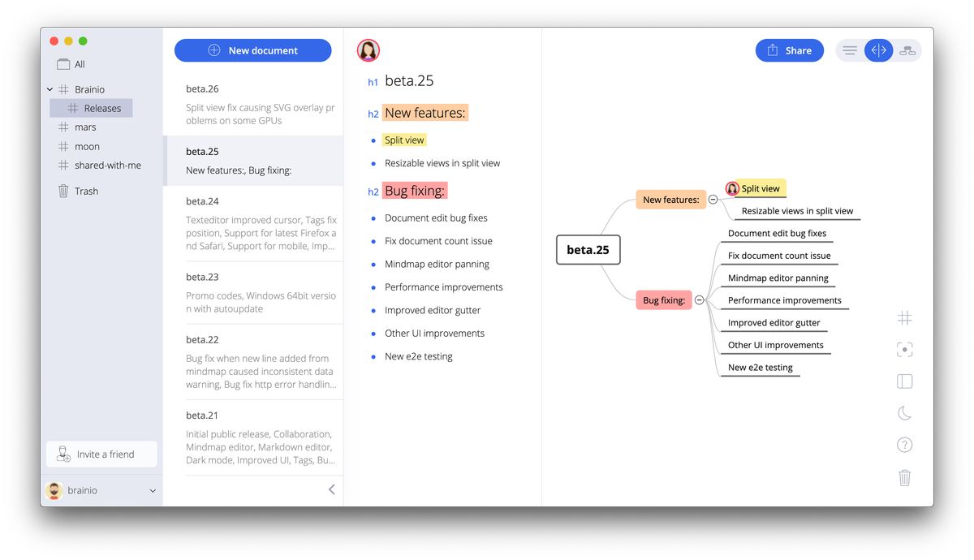This screenshot has height=560, width=974.
Task: Open the brainio account dropdown
Action: (x=152, y=491)
